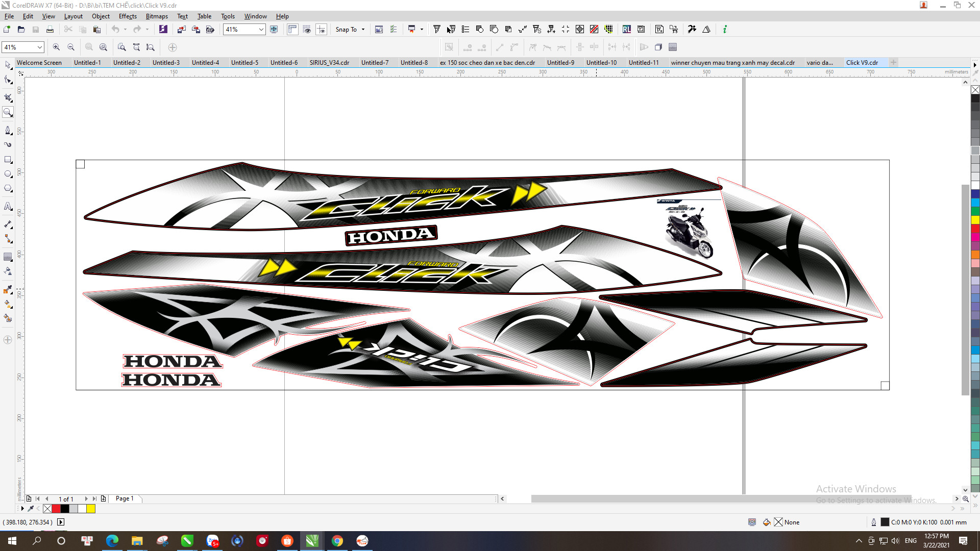
Task: Toggle the Show Guidelines button
Action: tap(321, 30)
